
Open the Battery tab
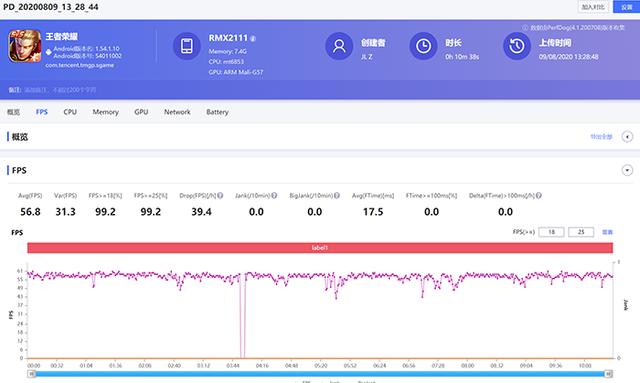(217, 112)
